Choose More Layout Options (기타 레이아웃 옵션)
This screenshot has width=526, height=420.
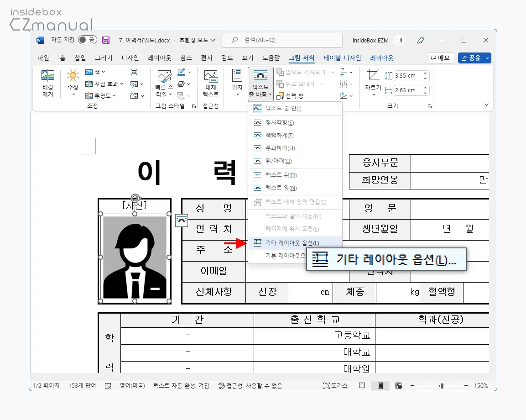[295, 243]
